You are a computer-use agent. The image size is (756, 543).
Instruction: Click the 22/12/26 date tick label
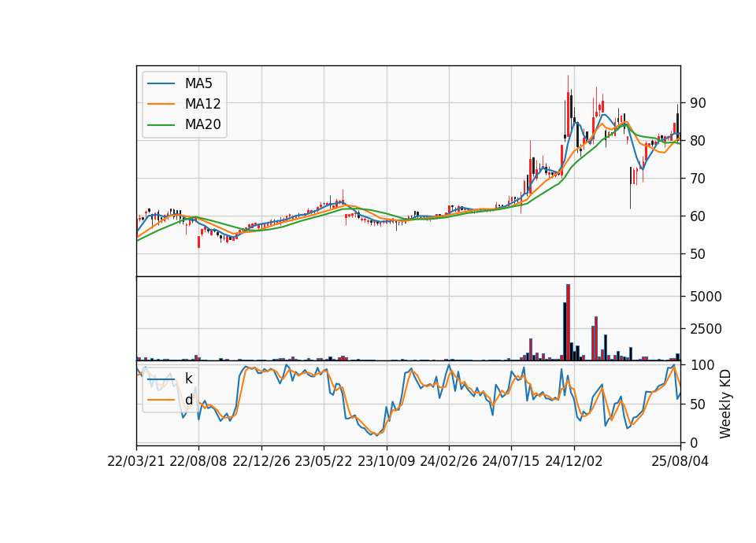coord(261,461)
